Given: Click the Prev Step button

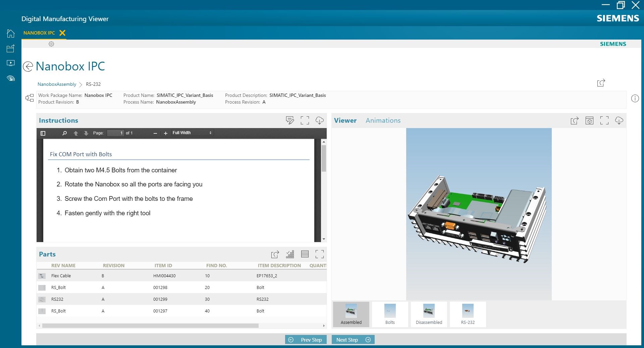Looking at the screenshot, I should click(x=306, y=340).
